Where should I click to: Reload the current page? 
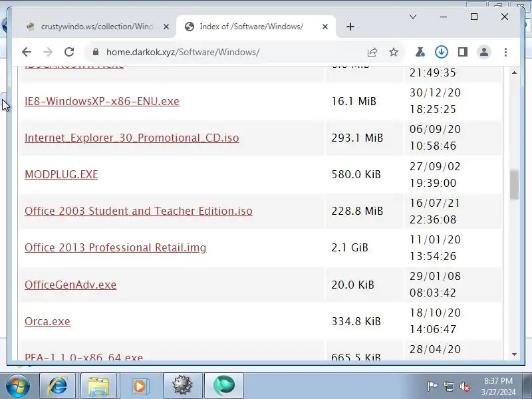point(69,53)
